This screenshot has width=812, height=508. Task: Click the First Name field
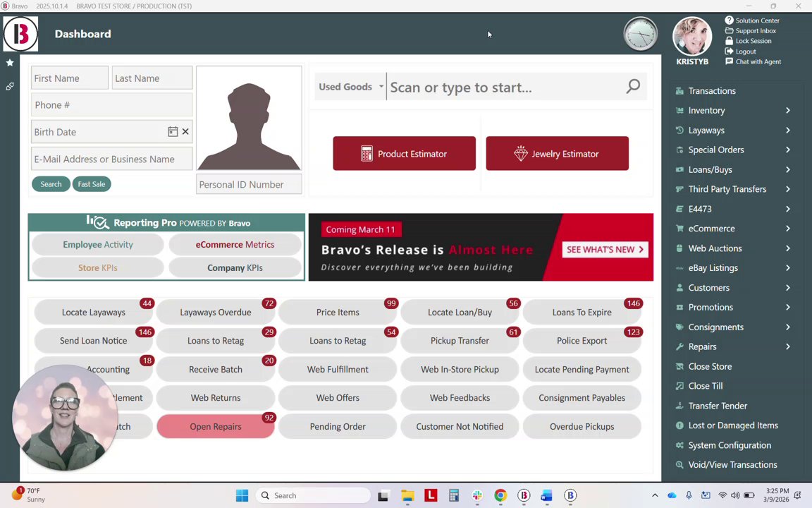[x=70, y=78]
